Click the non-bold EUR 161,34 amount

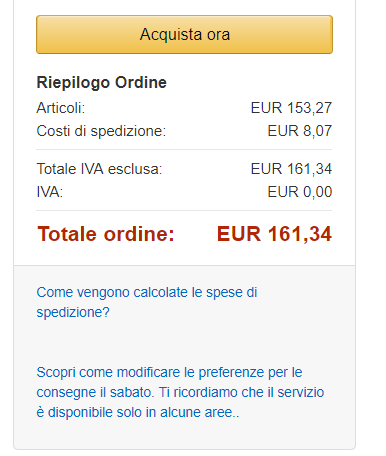tap(291, 169)
